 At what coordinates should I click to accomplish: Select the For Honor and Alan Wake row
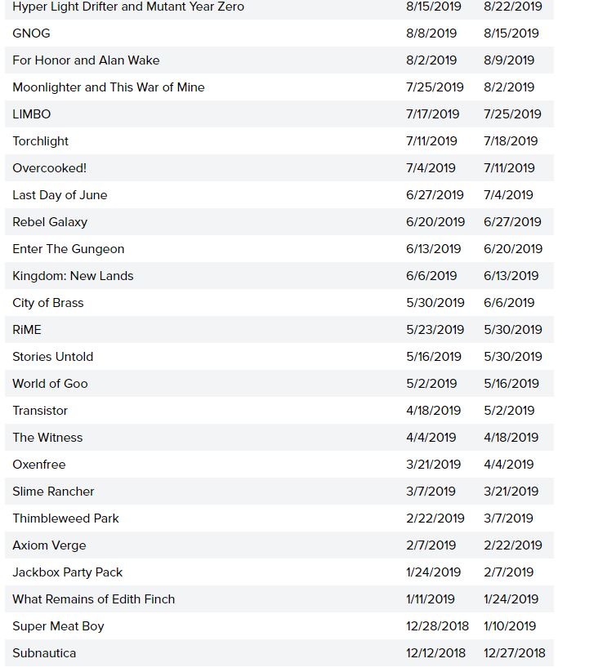[x=86, y=60]
